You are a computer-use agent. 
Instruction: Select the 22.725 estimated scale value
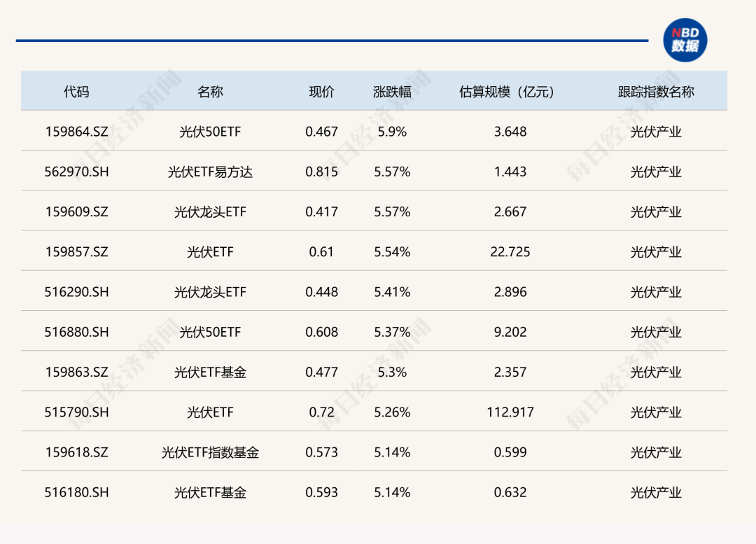[510, 252]
